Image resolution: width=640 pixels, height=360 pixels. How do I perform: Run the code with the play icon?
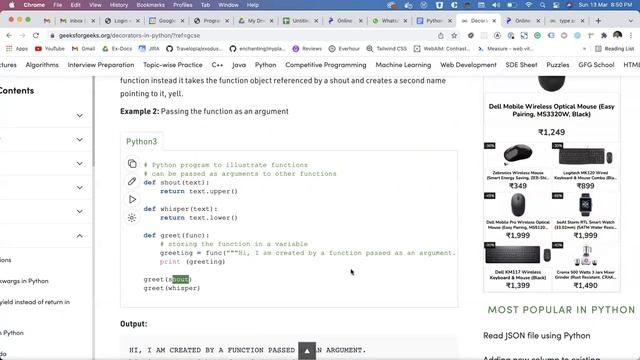132,200
